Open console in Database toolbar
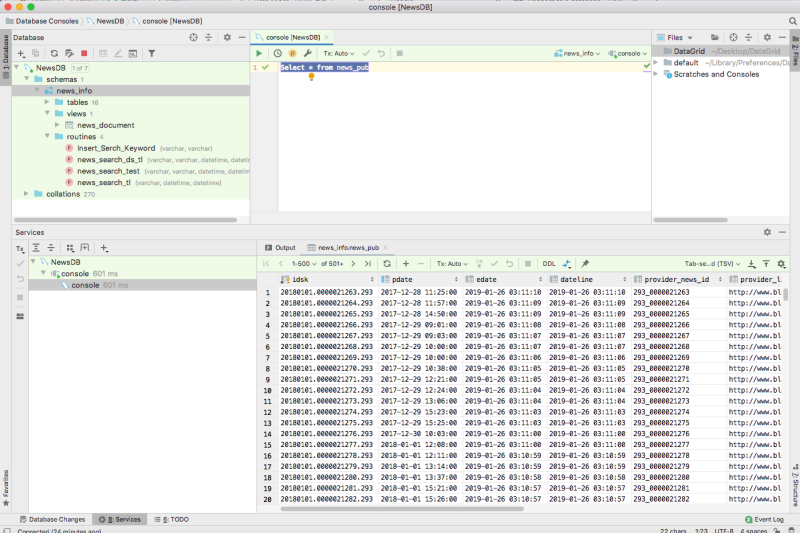The image size is (800, 533). [133, 54]
